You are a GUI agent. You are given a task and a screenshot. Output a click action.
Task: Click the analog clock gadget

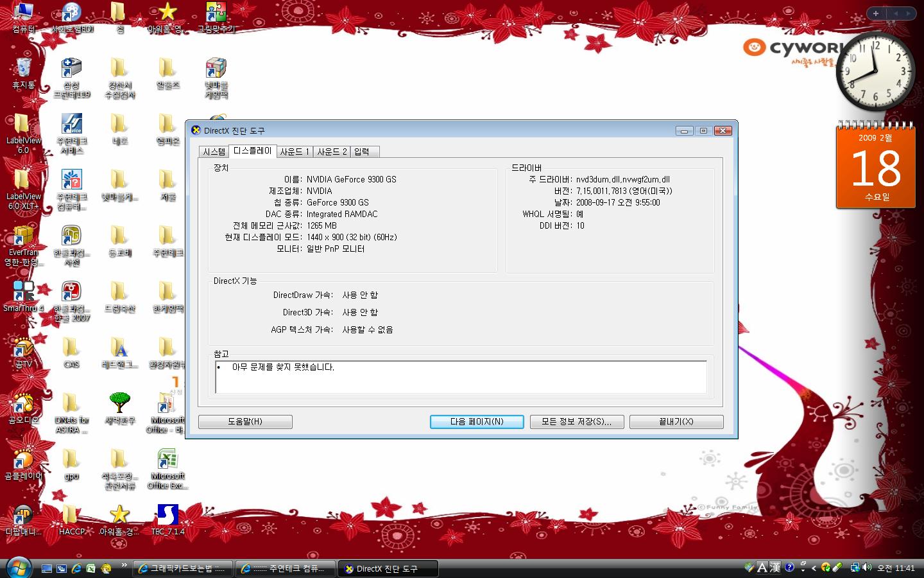point(875,72)
